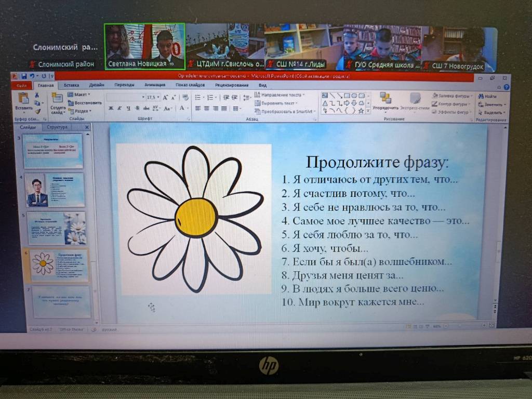Switch to the Структура pane tab
532x399 pixels.
(x=57, y=127)
